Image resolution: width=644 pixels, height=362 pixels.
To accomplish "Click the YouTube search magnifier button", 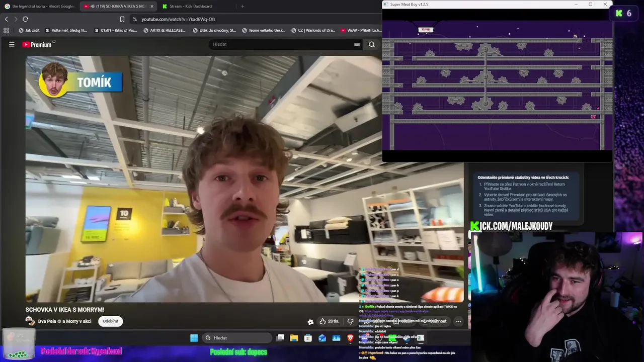I will (371, 44).
